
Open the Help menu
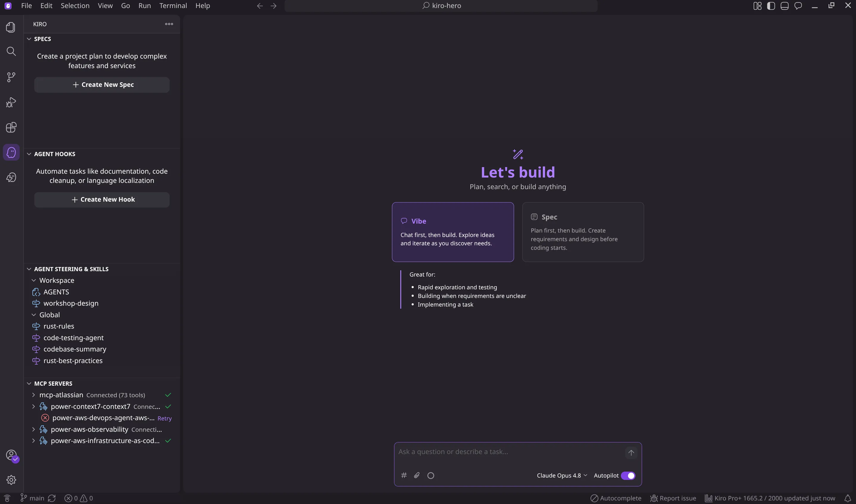pyautogui.click(x=203, y=6)
